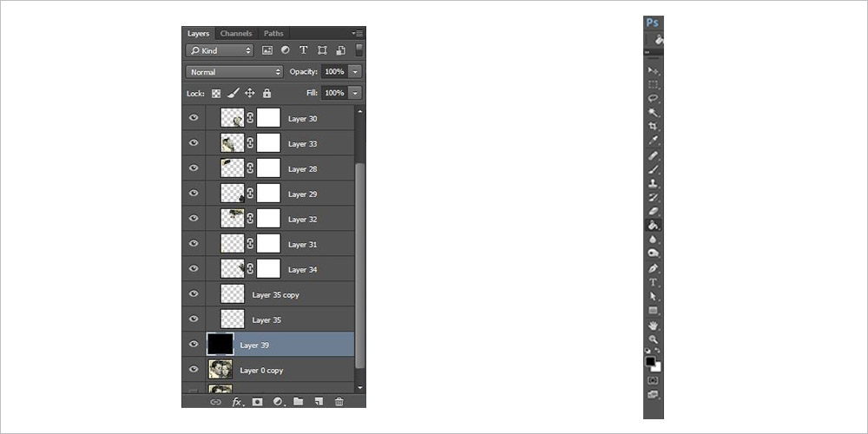Open the Fill slider dropdown arrow
This screenshot has width=868, height=434.
[x=355, y=93]
